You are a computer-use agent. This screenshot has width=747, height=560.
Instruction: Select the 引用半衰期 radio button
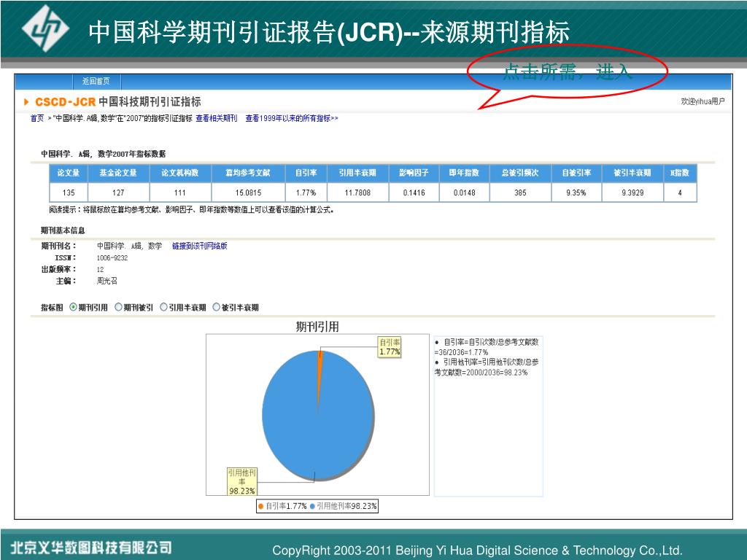pos(163,307)
